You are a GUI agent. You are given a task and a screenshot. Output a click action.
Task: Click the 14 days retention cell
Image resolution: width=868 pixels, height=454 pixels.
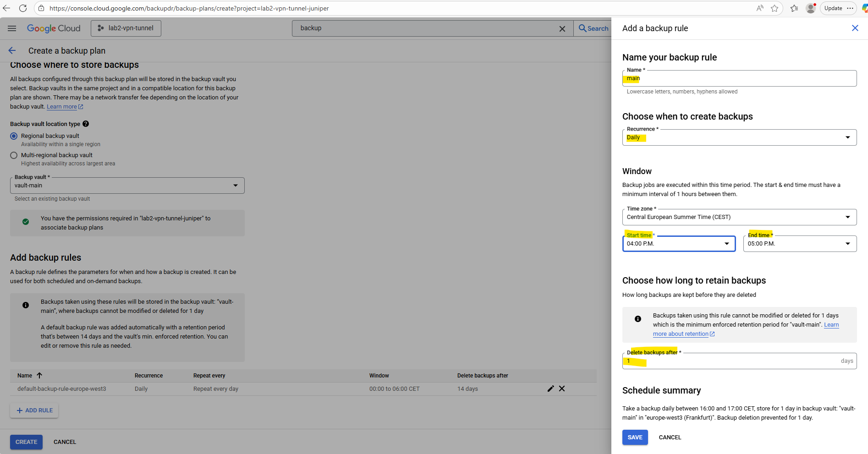click(x=467, y=389)
